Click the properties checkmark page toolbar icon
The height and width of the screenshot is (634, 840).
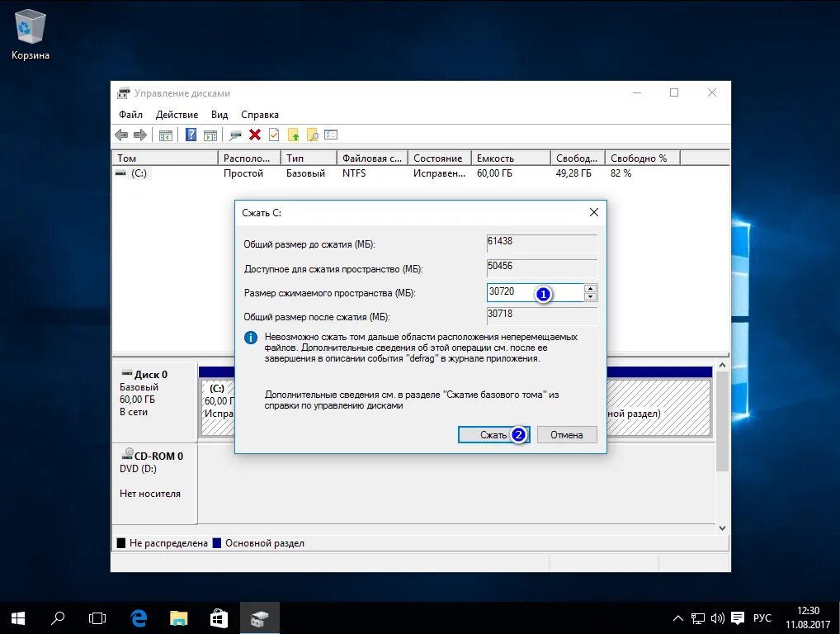(274, 135)
